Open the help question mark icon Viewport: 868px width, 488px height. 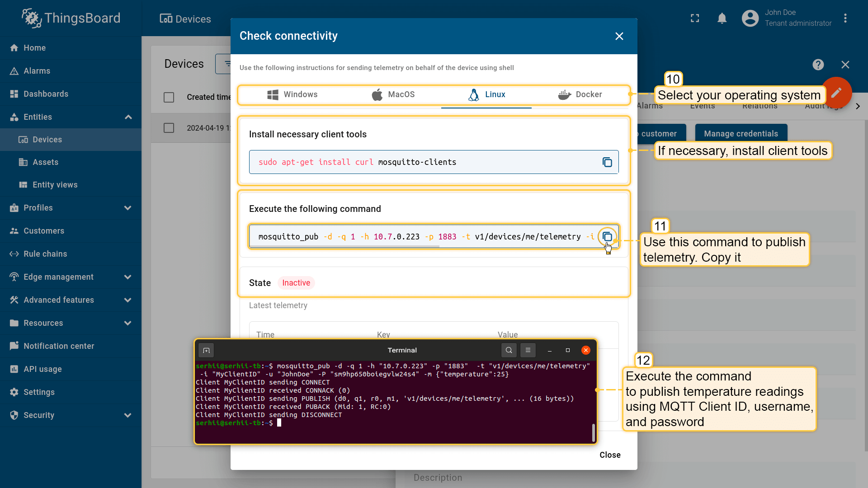[818, 65]
